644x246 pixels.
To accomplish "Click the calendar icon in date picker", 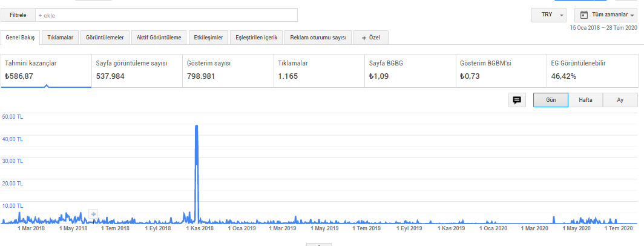I will coord(584,15).
